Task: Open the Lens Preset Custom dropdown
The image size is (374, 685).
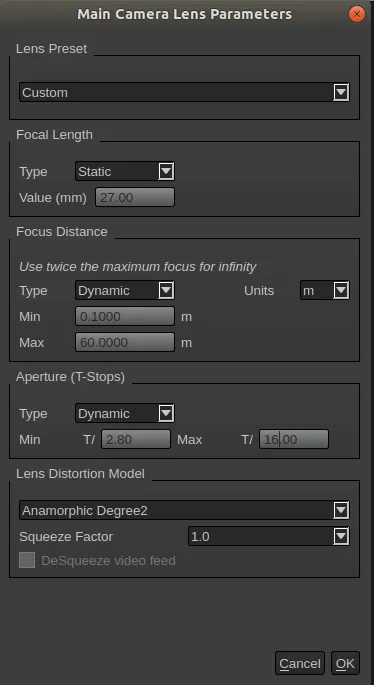Action: pyautogui.click(x=184, y=92)
